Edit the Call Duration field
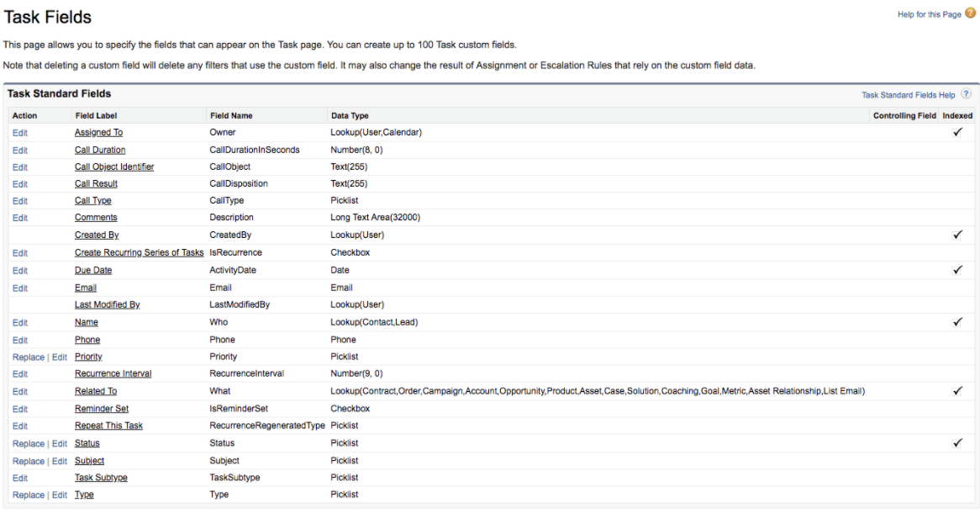This screenshot has width=980, height=513. click(18, 150)
